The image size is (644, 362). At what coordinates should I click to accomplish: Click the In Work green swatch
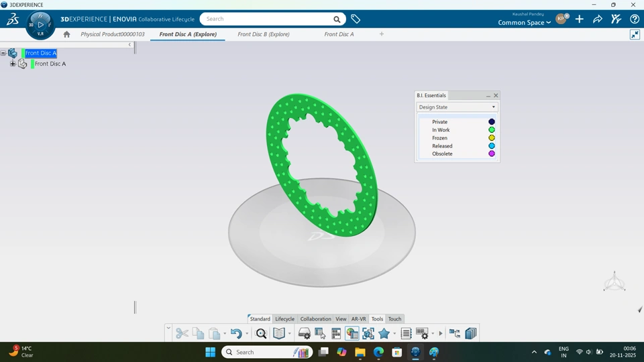coord(492,129)
